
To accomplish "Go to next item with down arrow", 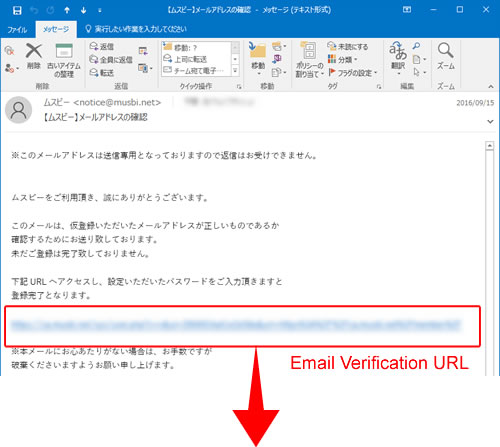I will click(83, 10).
